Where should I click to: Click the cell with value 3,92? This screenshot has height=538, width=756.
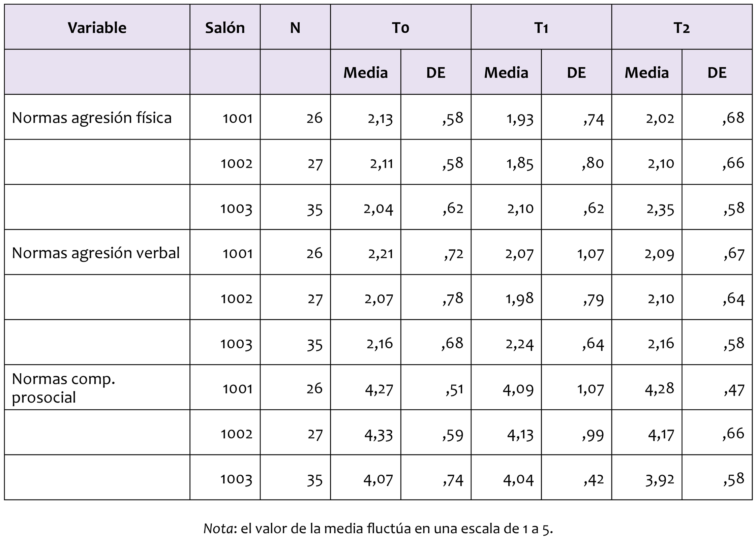coord(660,480)
